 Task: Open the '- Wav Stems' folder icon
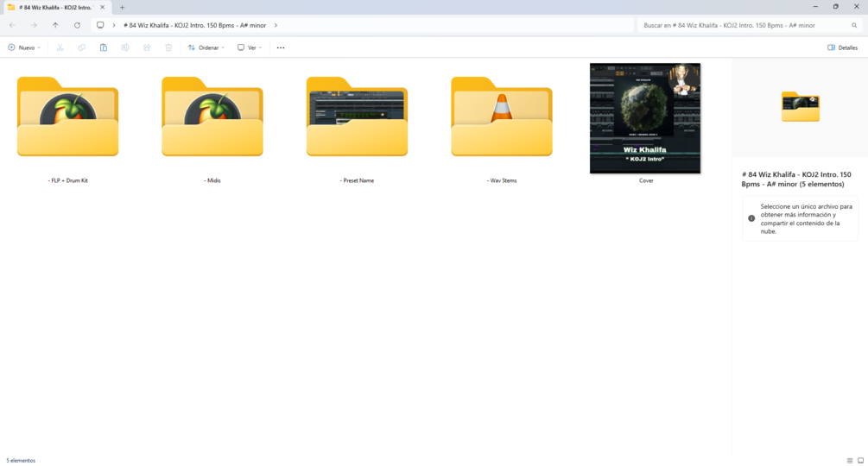pos(502,116)
